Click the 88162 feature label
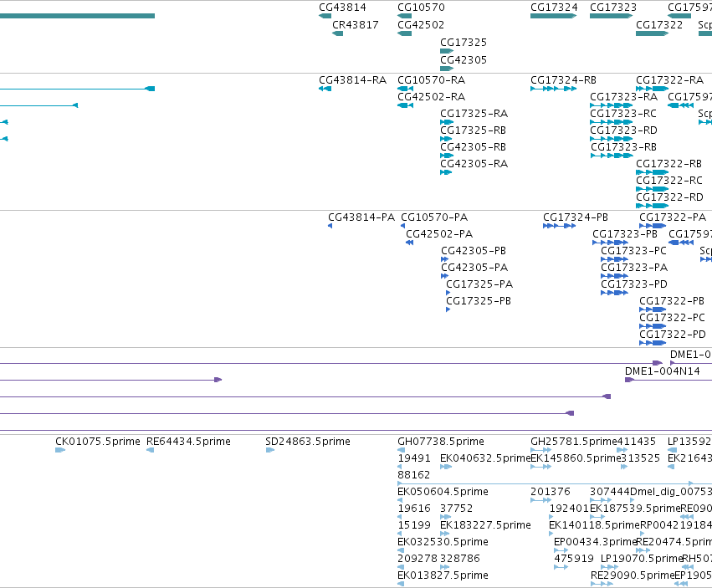This screenshot has width=712, height=588. (413, 475)
